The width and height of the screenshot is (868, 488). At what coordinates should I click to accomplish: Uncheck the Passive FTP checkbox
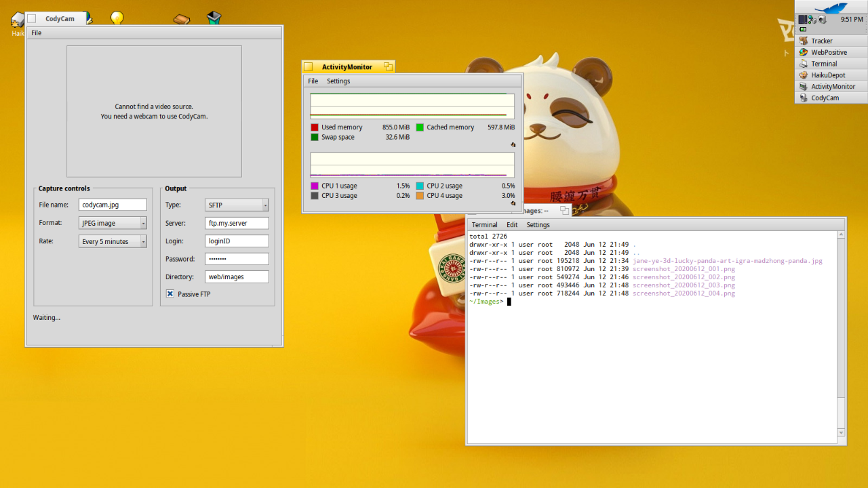(x=170, y=294)
